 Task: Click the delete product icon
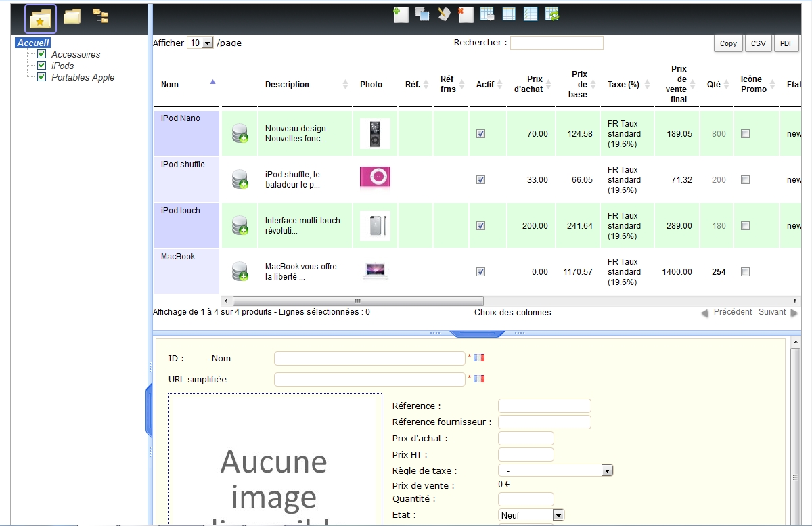(466, 14)
